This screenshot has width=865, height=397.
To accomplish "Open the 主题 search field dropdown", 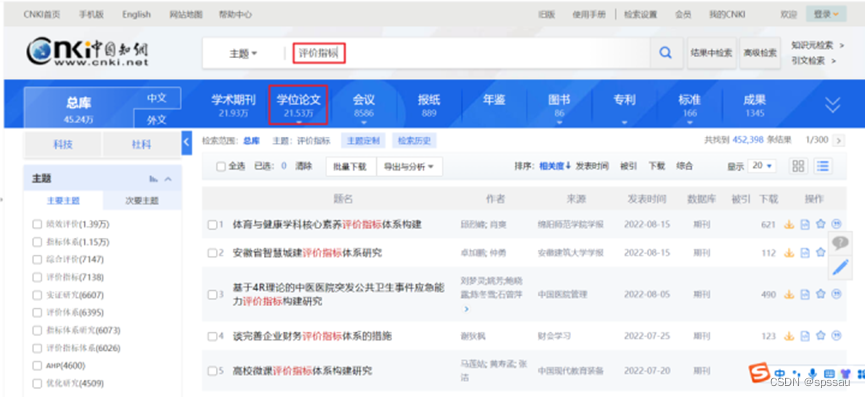I will [243, 53].
